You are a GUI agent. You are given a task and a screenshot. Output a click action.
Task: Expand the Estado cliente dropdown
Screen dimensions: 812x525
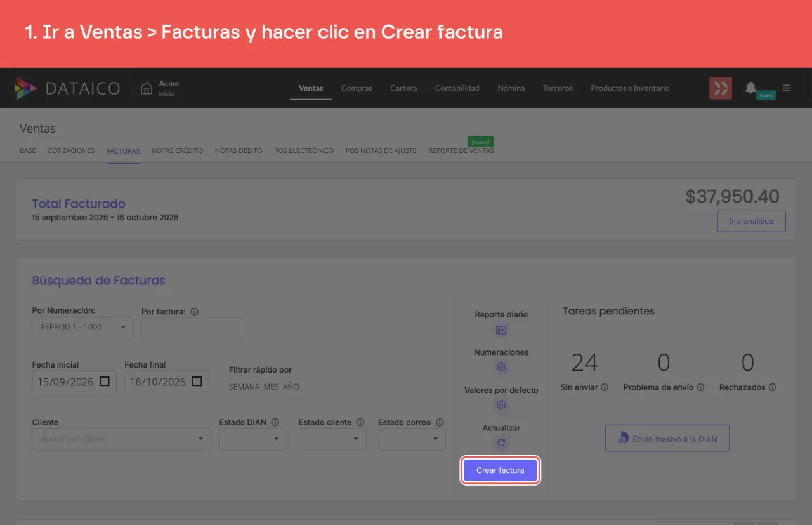(332, 439)
